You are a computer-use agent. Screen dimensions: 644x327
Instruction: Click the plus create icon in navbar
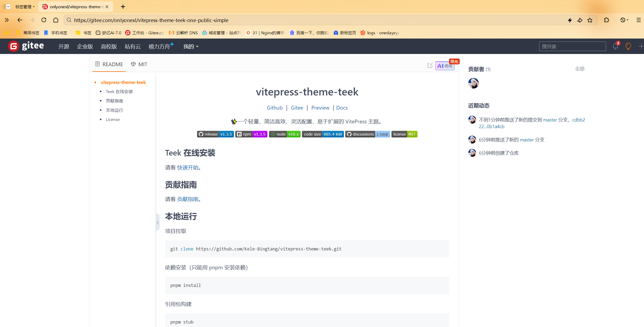pos(641,46)
